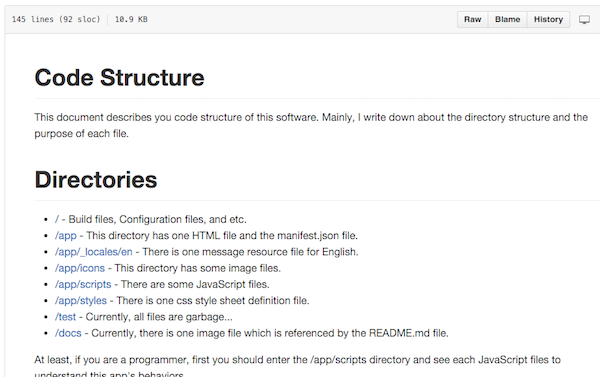
Task: Navigate to the /docs link
Action: (x=68, y=333)
